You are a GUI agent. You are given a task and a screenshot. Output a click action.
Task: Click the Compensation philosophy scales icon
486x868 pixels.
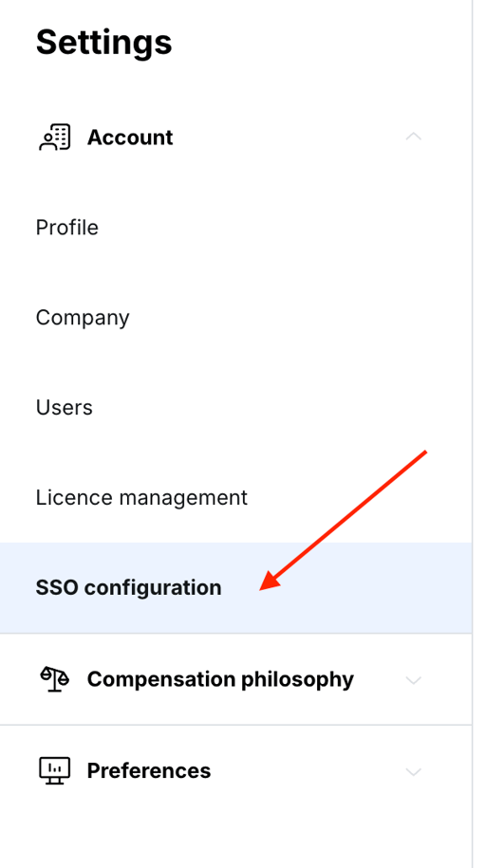(55, 679)
